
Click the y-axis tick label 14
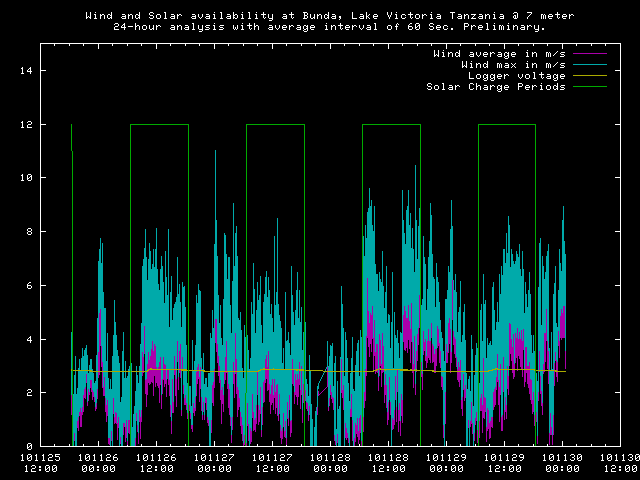coord(27,71)
